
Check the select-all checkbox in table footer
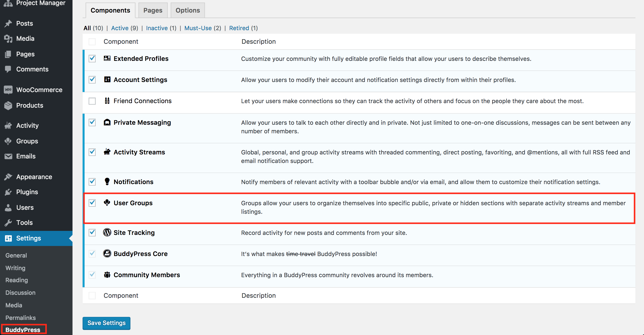[92, 296]
